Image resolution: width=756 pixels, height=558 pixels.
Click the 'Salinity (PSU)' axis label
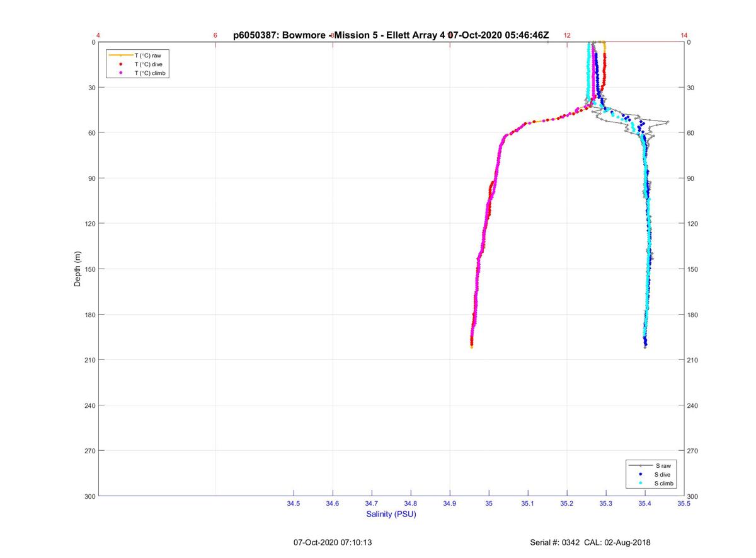(391, 514)
